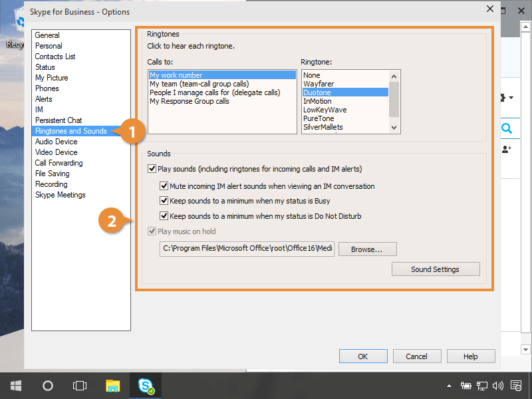532x399 pixels.
Task: Toggle Keep sounds minimum when Do Not Disturb
Action: click(x=164, y=216)
